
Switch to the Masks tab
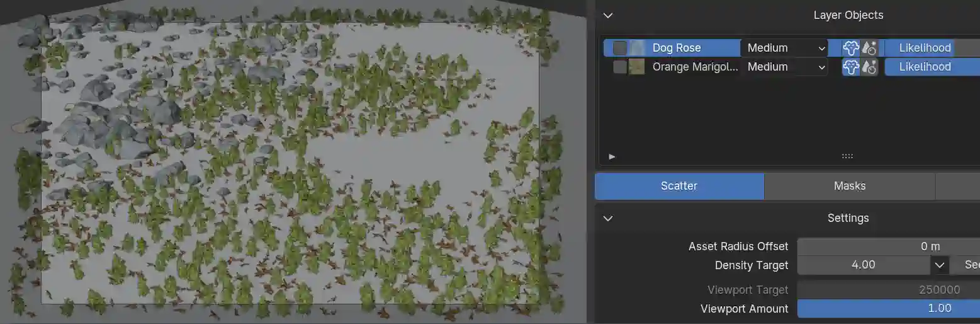849,186
